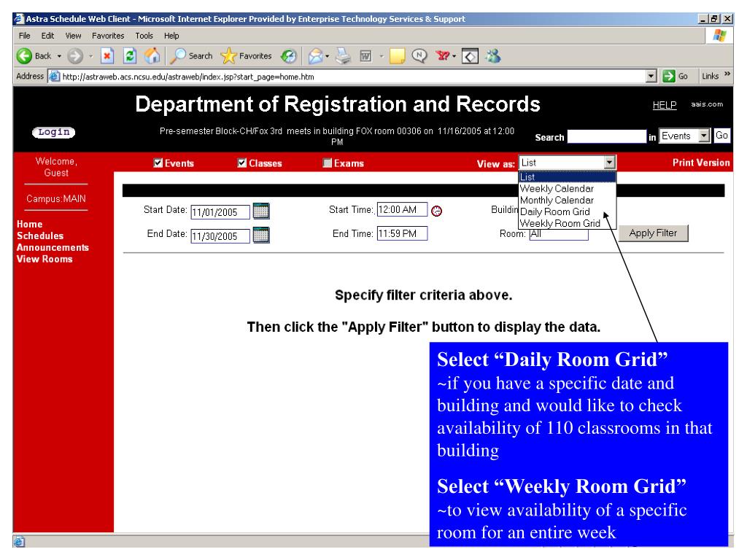Go to Home in the sidebar
The width and height of the screenshot is (747, 560).
pyautogui.click(x=29, y=225)
